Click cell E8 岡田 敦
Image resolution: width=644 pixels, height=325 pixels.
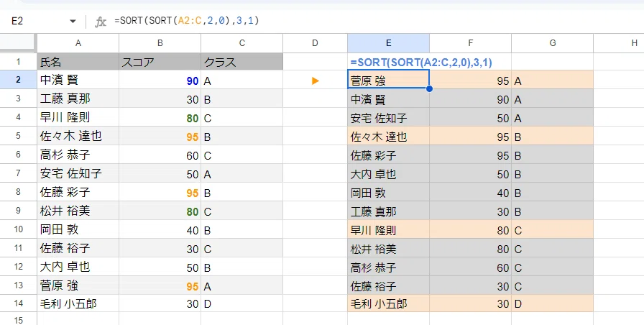(389, 193)
